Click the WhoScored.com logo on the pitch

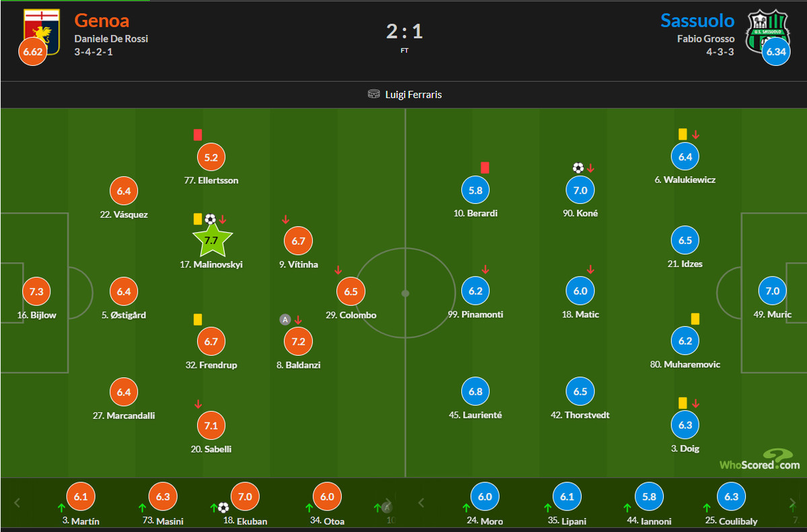pos(760,461)
